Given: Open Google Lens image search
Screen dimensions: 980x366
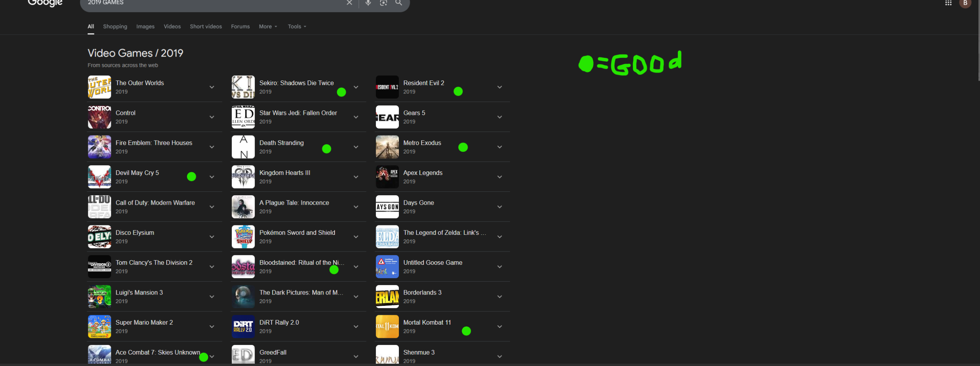Looking at the screenshot, I should click(x=383, y=3).
